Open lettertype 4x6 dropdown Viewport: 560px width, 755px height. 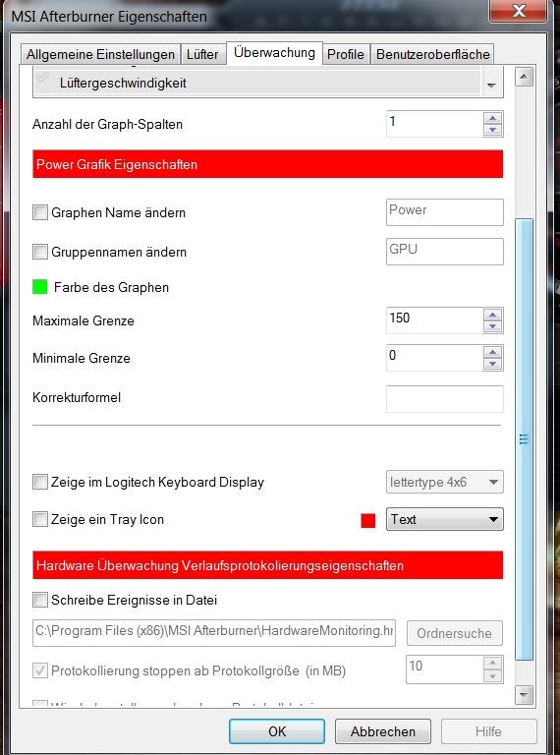(x=444, y=482)
